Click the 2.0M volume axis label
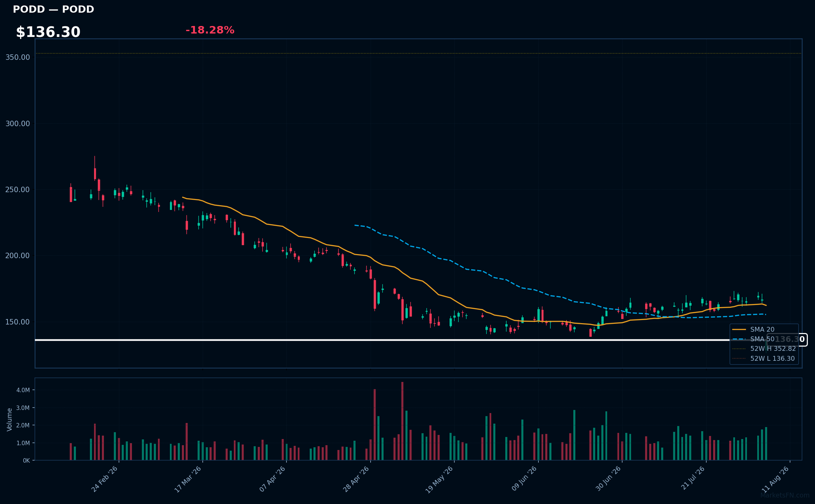 23,425
